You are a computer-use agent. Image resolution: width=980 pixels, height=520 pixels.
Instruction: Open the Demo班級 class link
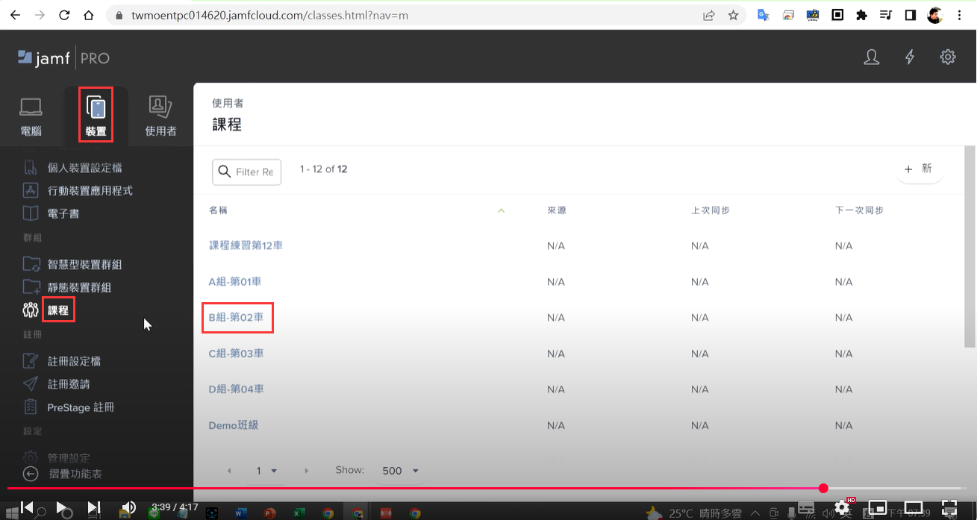tap(233, 425)
